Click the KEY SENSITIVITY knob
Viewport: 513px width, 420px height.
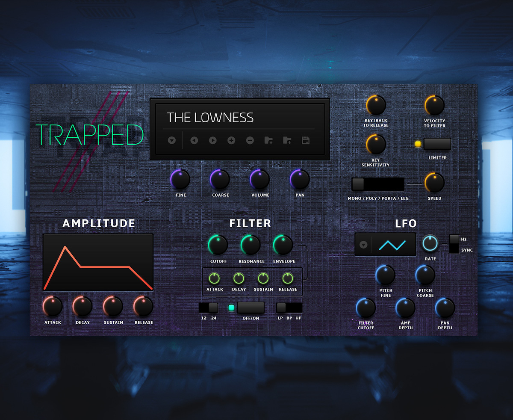click(376, 145)
